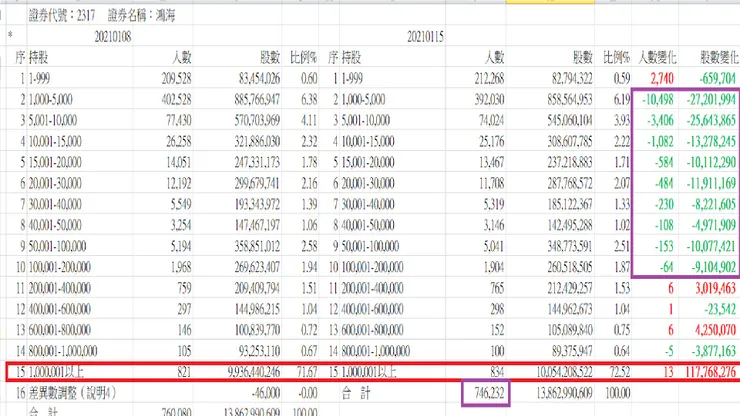Viewport: 740px width, 416px height.
Task: Click the red value 4,250,070
Action: (x=715, y=330)
